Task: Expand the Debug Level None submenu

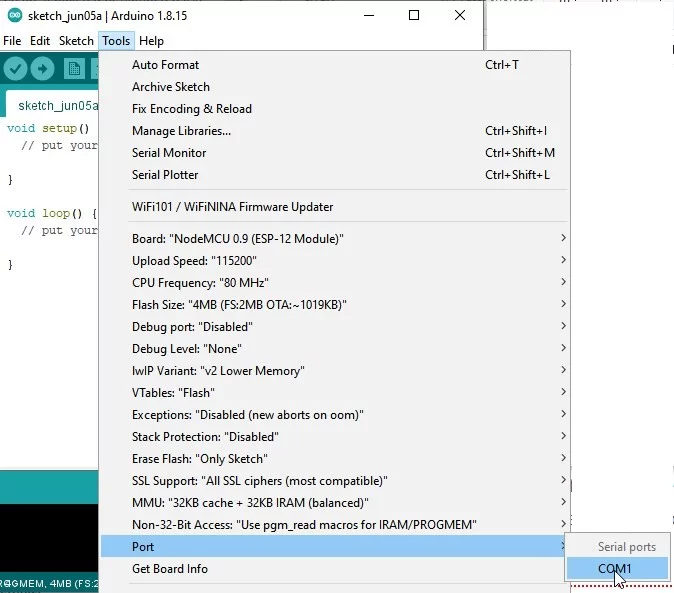Action: point(335,348)
